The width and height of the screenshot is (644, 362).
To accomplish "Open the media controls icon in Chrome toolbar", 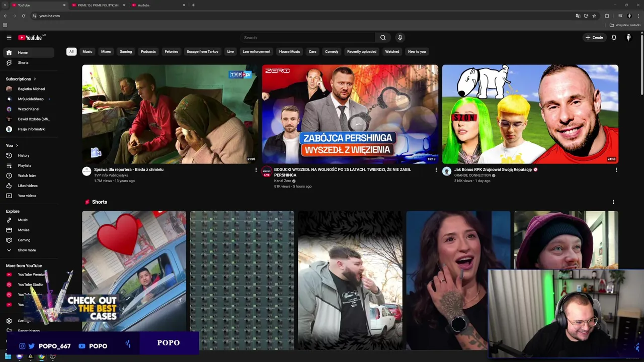I will pyautogui.click(x=620, y=16).
